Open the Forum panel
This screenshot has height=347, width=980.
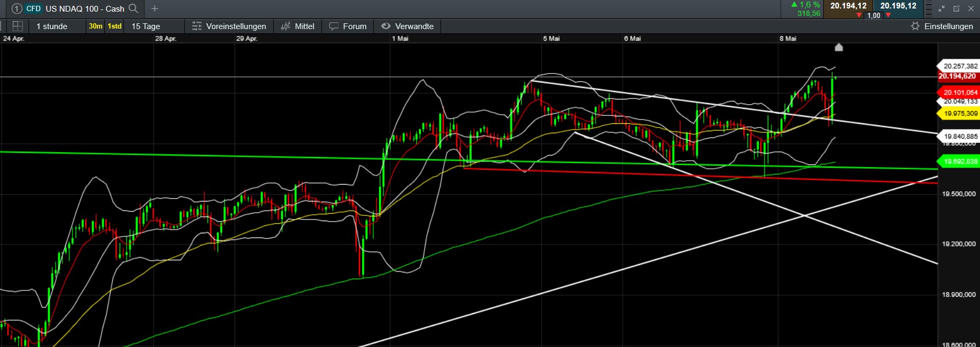[348, 26]
